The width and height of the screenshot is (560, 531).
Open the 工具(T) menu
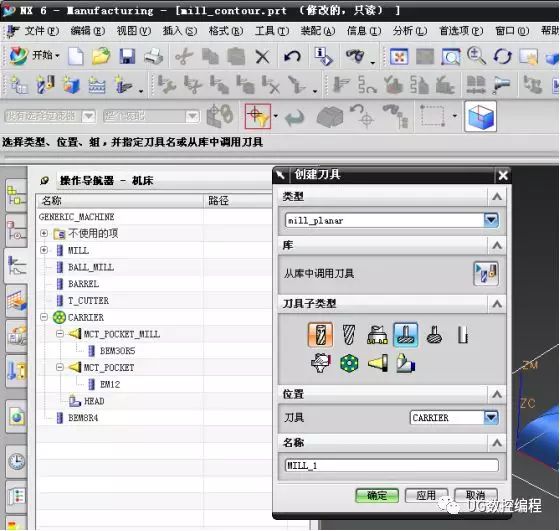point(272,31)
